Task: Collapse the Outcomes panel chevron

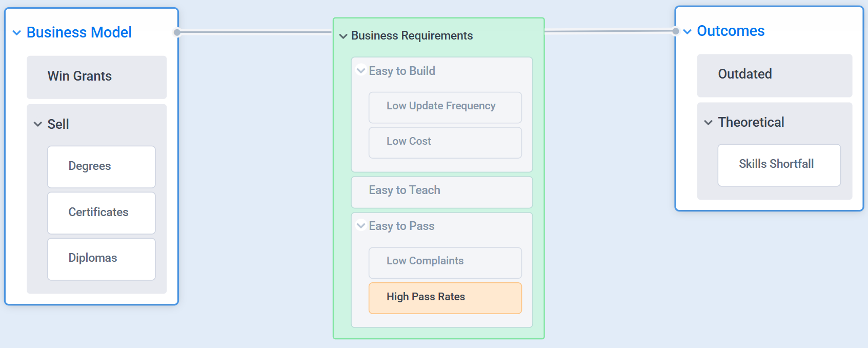Action: tap(687, 32)
